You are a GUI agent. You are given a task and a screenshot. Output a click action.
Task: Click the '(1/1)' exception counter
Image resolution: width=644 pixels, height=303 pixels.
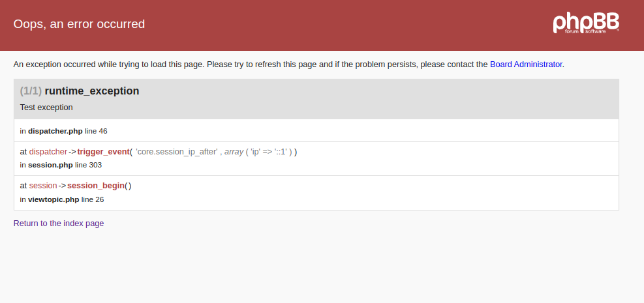coord(31,91)
